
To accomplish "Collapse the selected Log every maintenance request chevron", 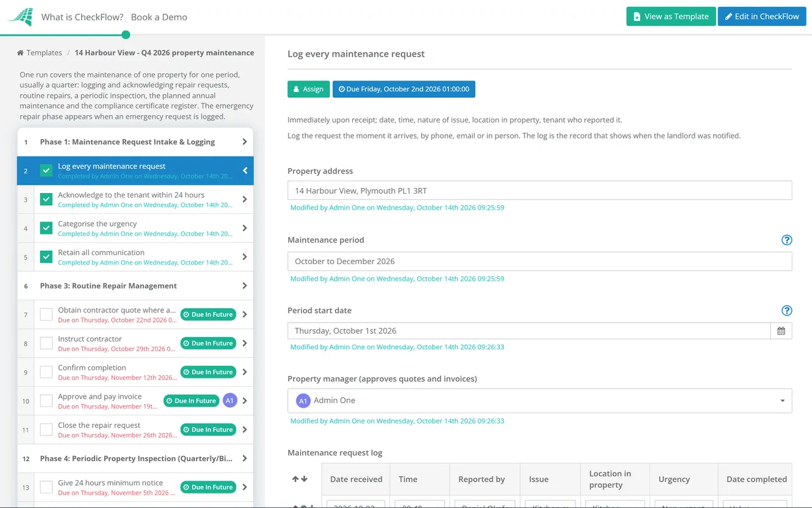I will (245, 171).
